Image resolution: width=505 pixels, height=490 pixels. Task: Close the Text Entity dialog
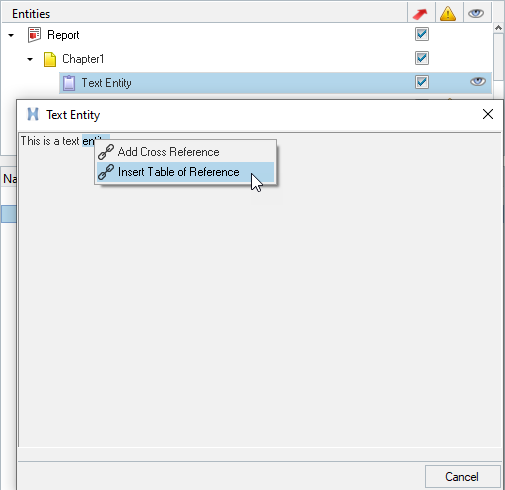[488, 114]
